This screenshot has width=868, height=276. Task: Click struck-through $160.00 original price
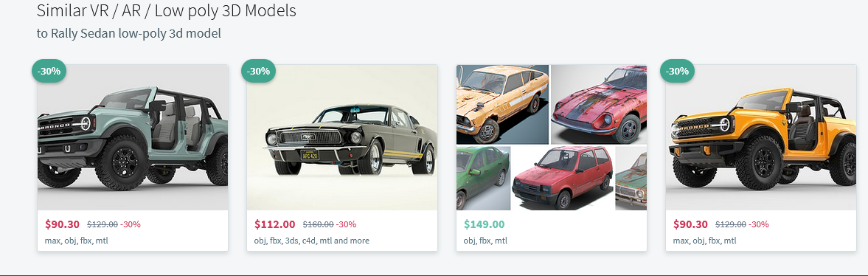tap(319, 224)
